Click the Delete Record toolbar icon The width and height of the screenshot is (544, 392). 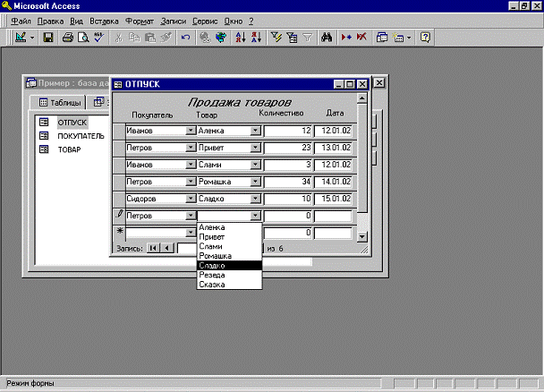pyautogui.click(x=362, y=38)
